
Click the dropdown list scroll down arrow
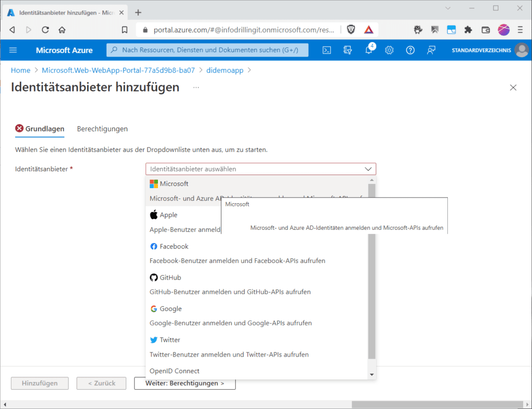click(372, 375)
